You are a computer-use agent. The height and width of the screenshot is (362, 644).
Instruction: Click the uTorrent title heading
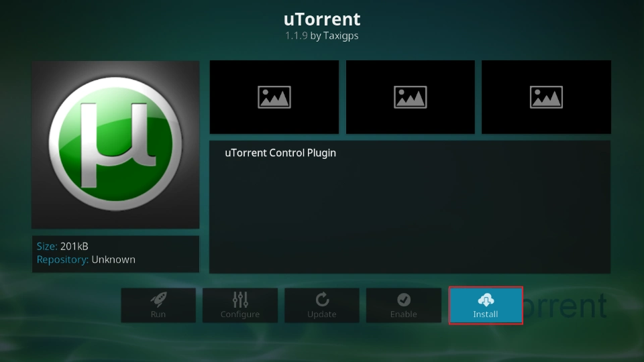pyautogui.click(x=322, y=19)
